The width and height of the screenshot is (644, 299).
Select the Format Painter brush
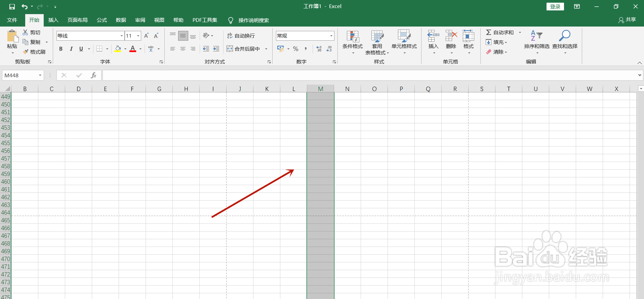click(x=25, y=52)
